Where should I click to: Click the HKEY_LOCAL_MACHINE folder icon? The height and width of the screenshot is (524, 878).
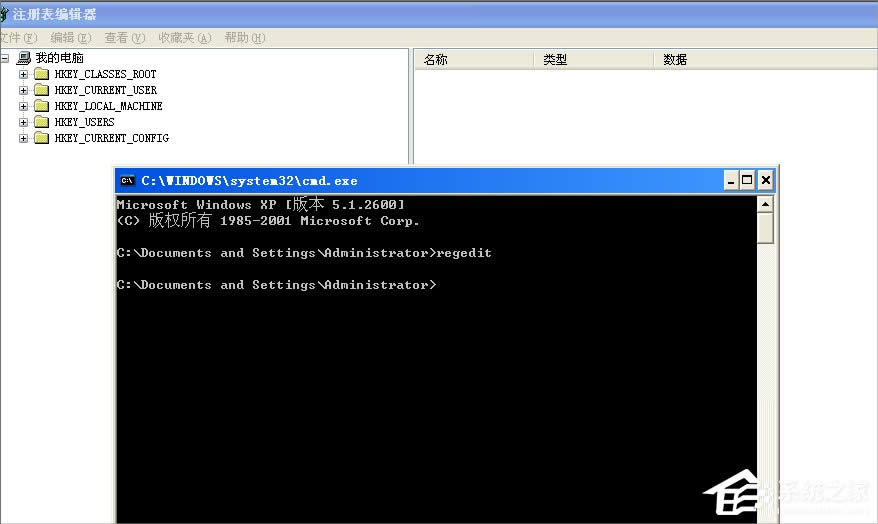click(41, 106)
